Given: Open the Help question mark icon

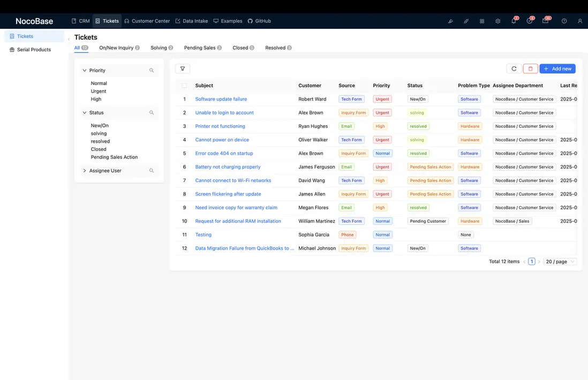Looking at the screenshot, I should (563, 21).
